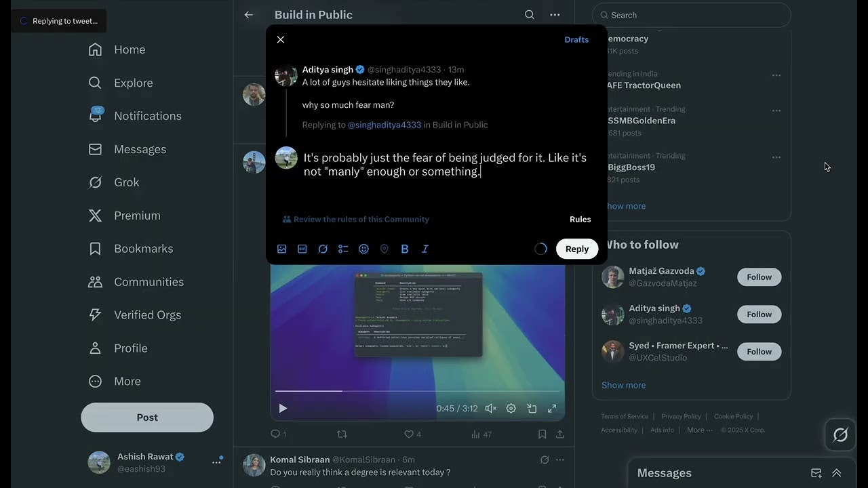
Task: Expand the More menu in the footer links
Action: click(699, 430)
